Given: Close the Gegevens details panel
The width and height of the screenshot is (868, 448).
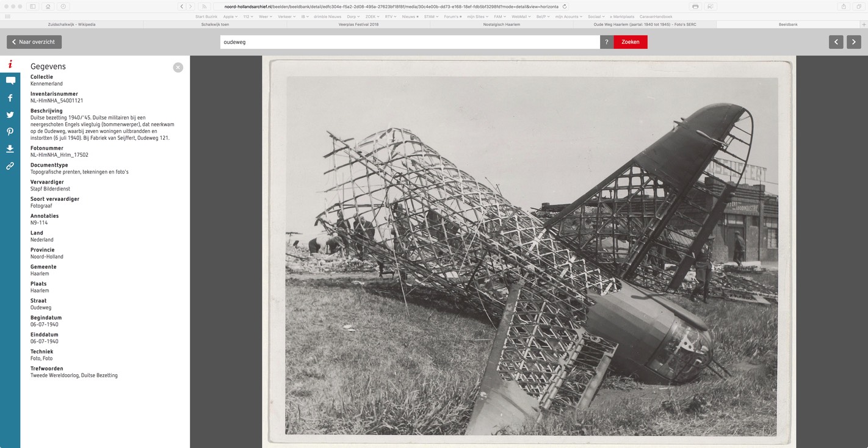Looking at the screenshot, I should pos(178,68).
